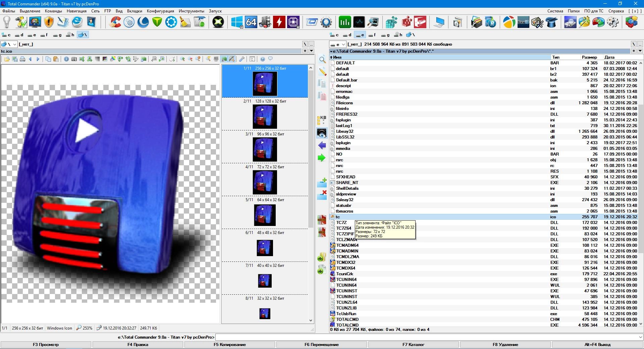Click into the command line input field

(x=427, y=337)
